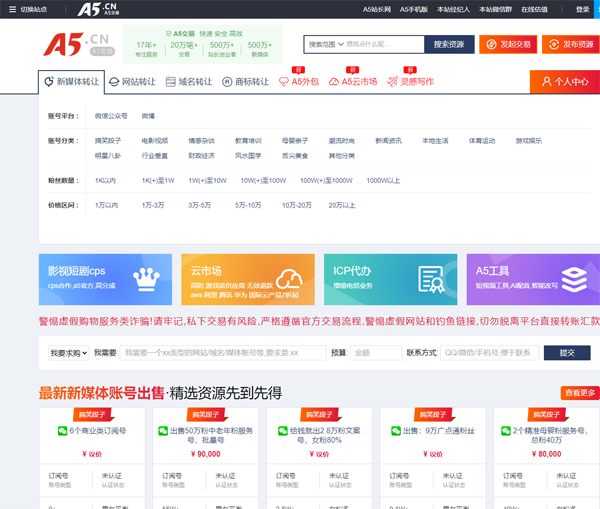Open the 搜索范围 search scope dropdown
600x509 pixels.
point(326,44)
